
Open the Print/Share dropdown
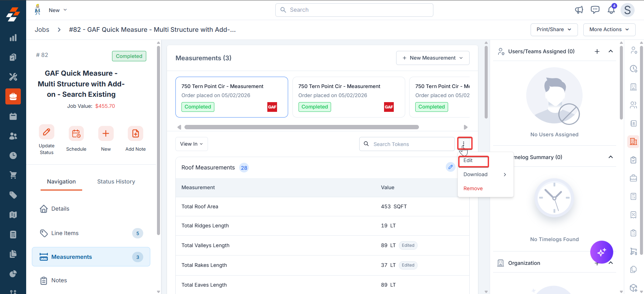point(554,29)
